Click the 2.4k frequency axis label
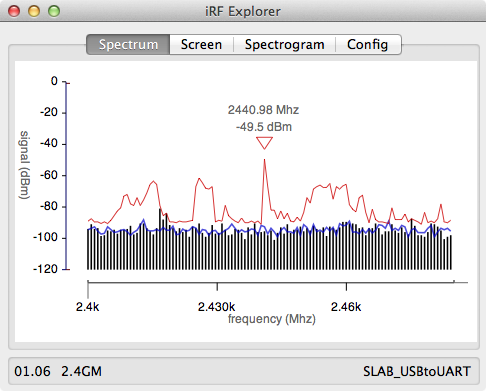486x391 pixels. pyautogui.click(x=87, y=307)
